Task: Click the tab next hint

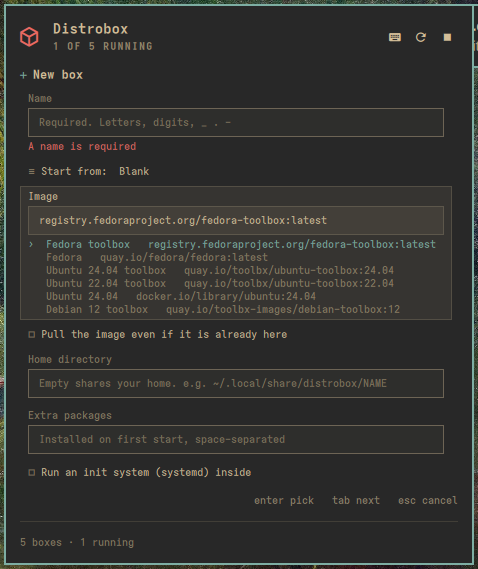Action: (356, 500)
